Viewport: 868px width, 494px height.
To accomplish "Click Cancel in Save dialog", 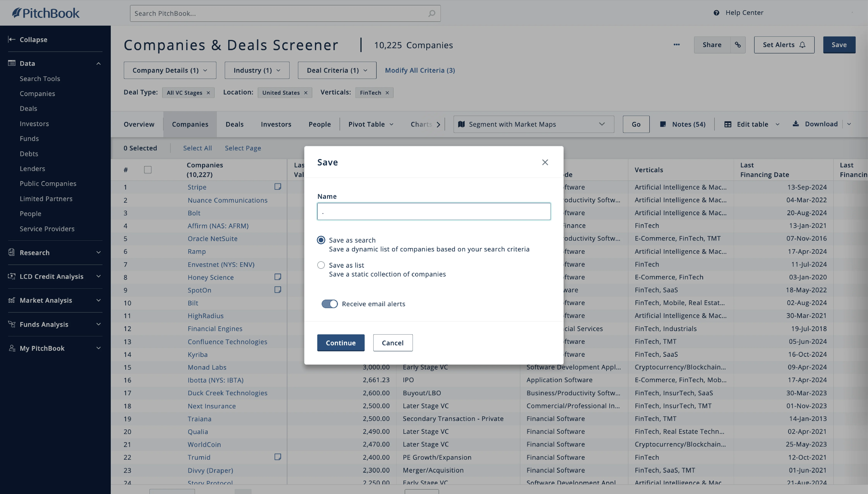I will 392,343.
